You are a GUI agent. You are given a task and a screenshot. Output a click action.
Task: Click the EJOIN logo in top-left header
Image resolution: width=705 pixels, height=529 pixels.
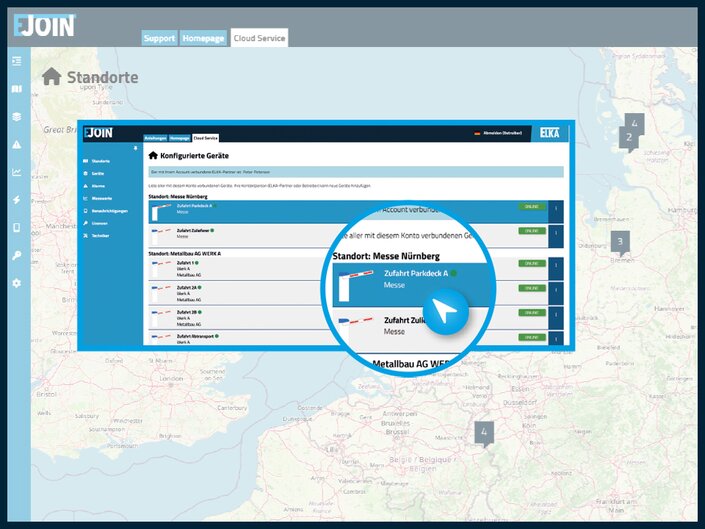pyautogui.click(x=44, y=25)
